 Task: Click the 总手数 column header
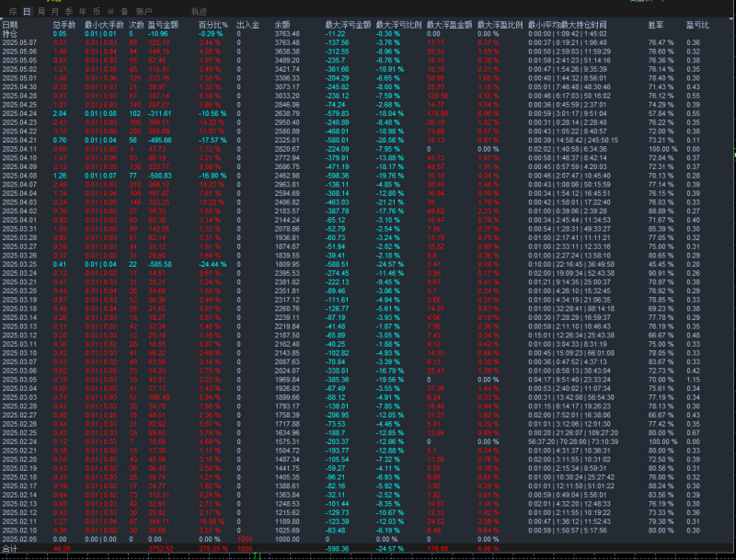pyautogui.click(x=63, y=23)
